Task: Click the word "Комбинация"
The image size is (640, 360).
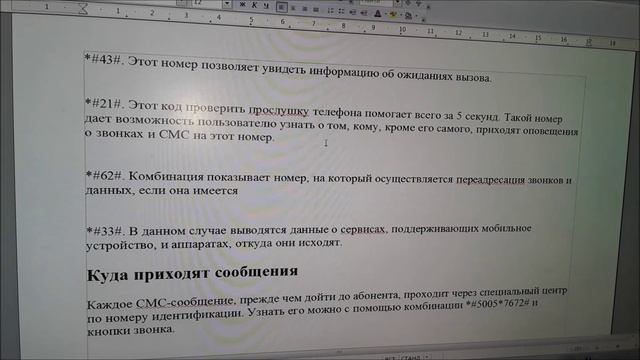Action: coord(166,177)
